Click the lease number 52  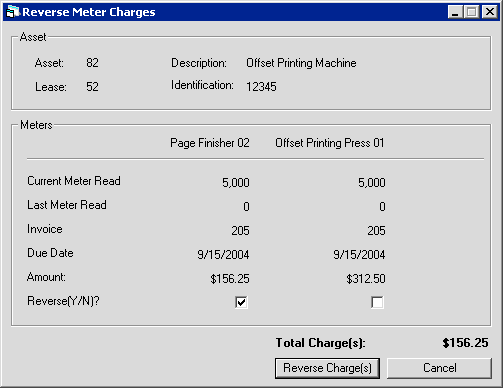pyautogui.click(x=92, y=87)
